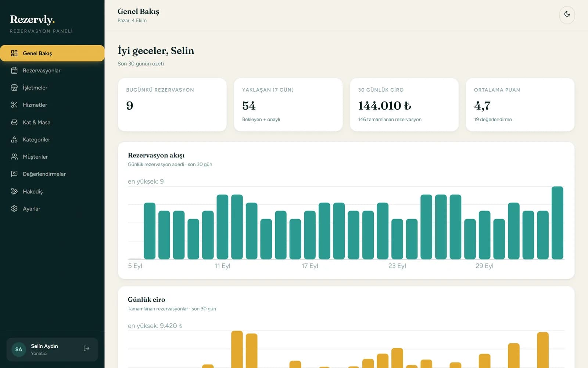Image resolution: width=588 pixels, height=368 pixels.
Task: Go to the İşletmeler page
Action: 52,88
